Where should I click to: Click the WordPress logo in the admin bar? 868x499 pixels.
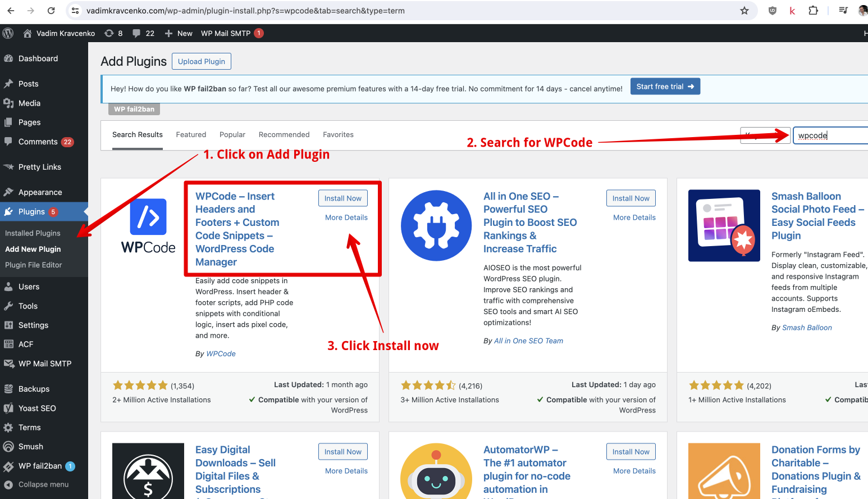(x=8, y=33)
